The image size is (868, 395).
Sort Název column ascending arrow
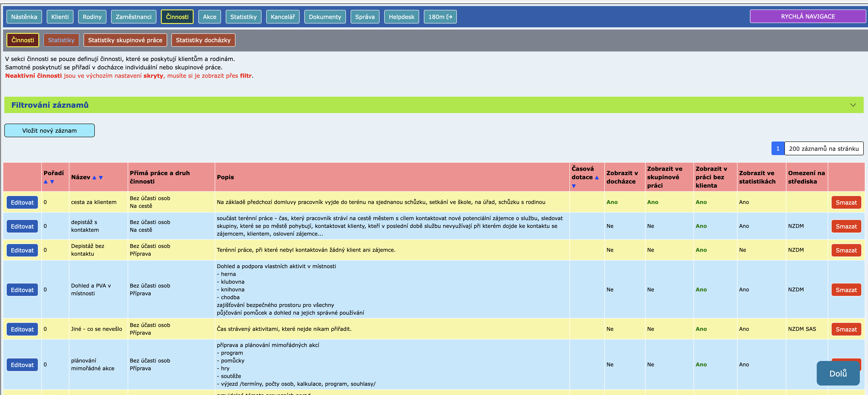[94, 178]
